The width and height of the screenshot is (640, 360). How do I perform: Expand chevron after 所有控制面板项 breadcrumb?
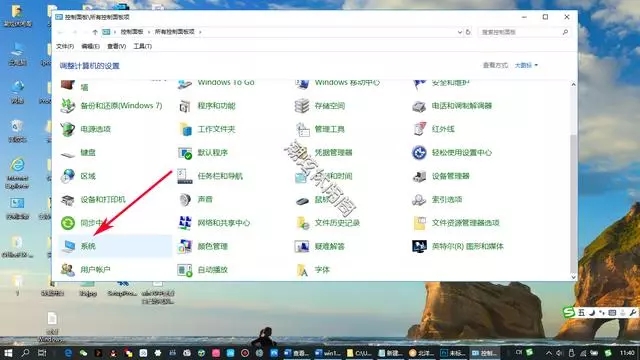pyautogui.click(x=200, y=32)
